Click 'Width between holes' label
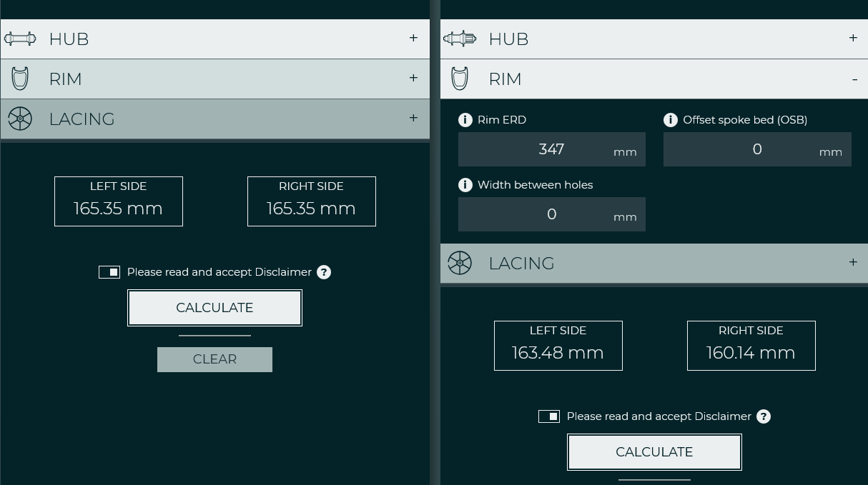868x485 pixels. (x=536, y=185)
